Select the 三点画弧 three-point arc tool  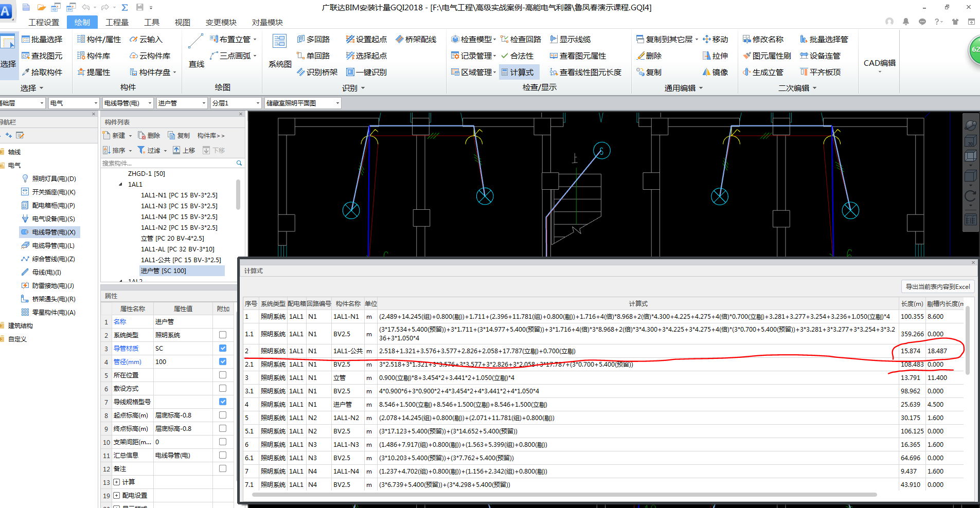click(x=233, y=56)
